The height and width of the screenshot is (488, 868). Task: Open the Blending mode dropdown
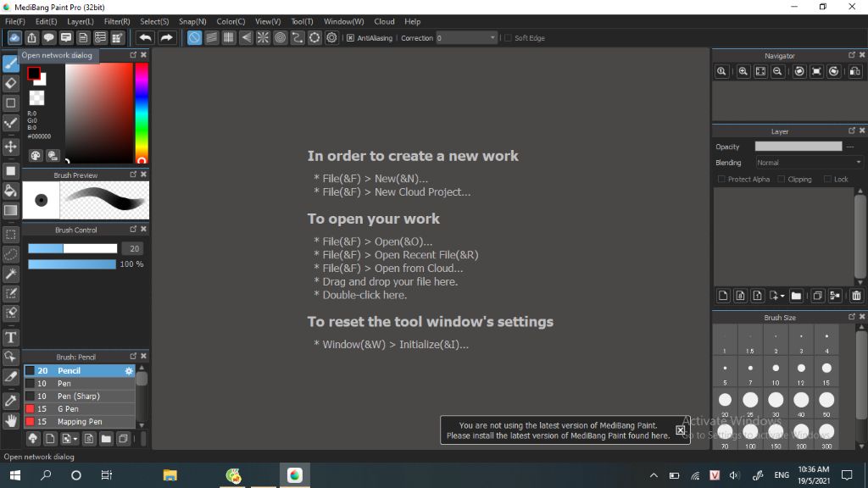tap(858, 163)
